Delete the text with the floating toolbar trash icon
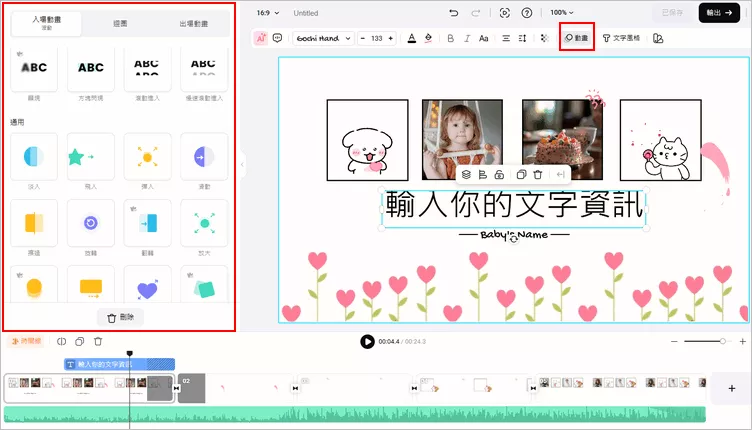This screenshot has height=430, width=752. coord(538,174)
